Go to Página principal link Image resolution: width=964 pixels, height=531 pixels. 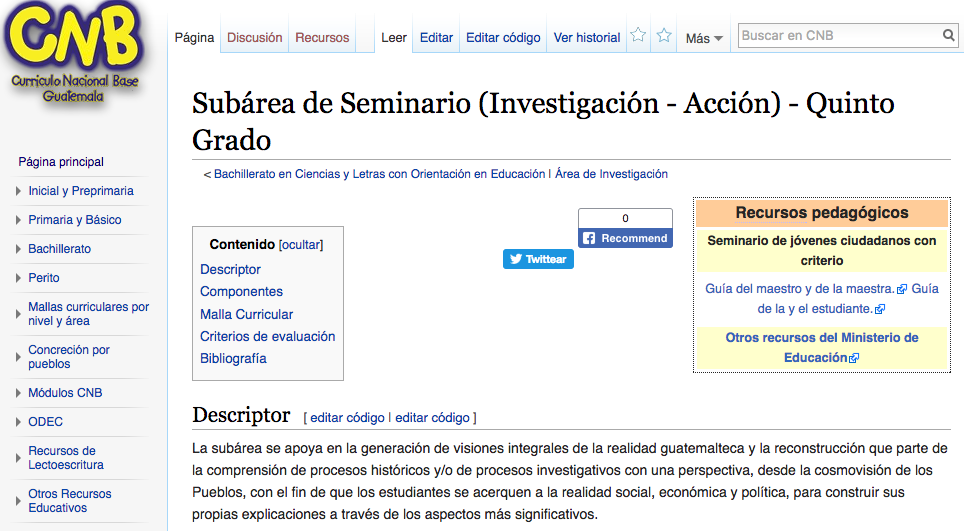click(61, 162)
